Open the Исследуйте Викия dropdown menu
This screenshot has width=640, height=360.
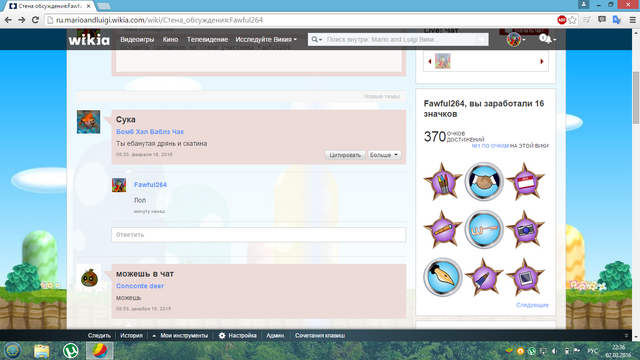point(266,39)
